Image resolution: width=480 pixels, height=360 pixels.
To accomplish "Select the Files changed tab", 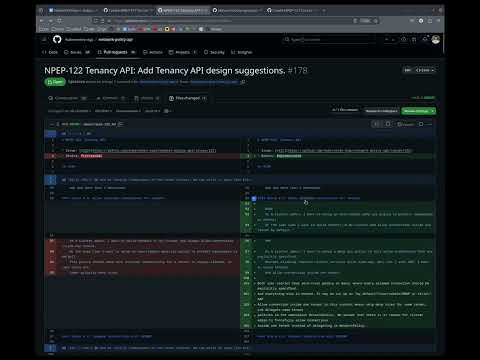I will 188,98.
